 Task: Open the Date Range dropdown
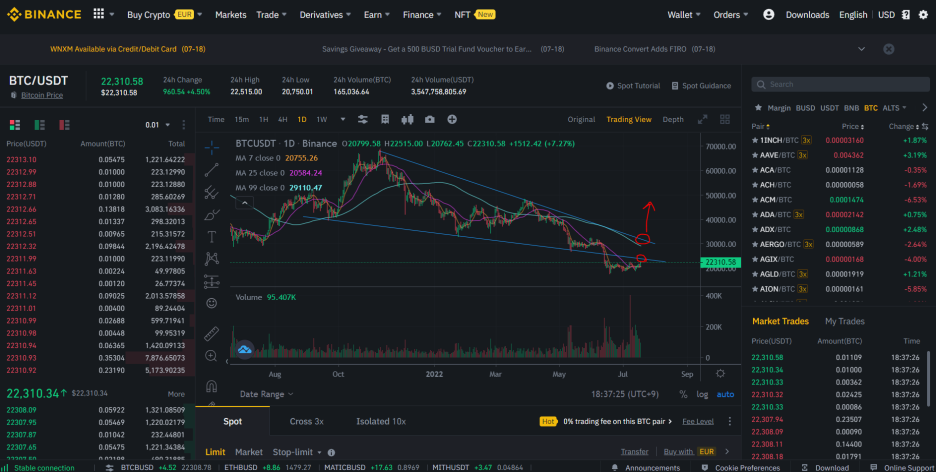point(266,394)
